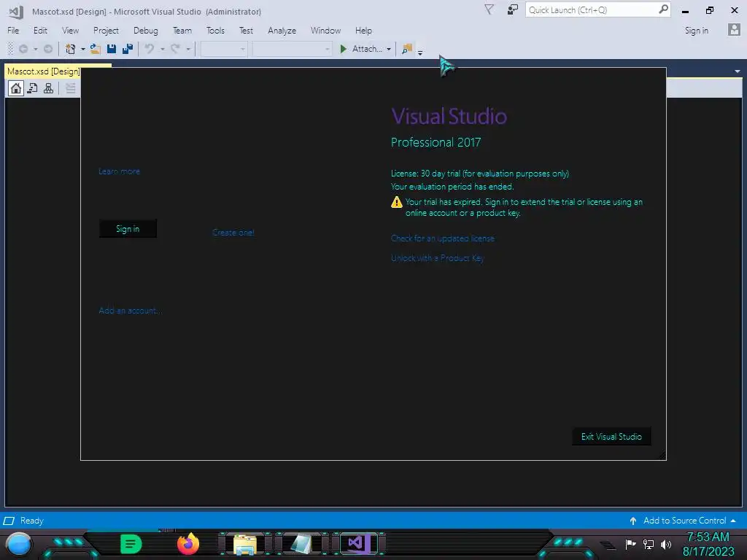Open the Window menu
The height and width of the screenshot is (560, 747).
point(326,31)
